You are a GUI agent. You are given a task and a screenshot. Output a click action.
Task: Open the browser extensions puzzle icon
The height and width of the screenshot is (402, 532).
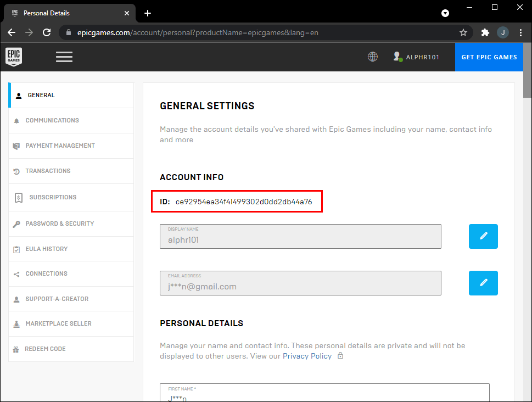tap(485, 32)
